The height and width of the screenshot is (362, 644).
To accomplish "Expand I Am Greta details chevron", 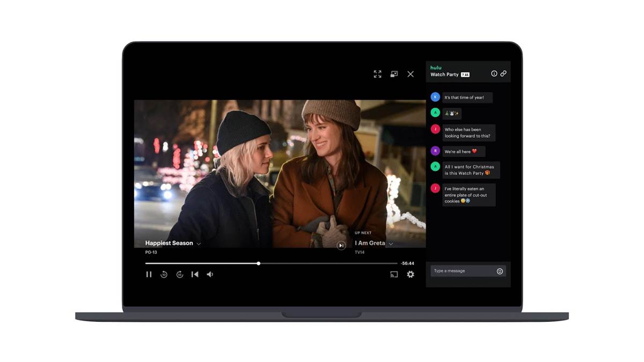I will pos(391,244).
